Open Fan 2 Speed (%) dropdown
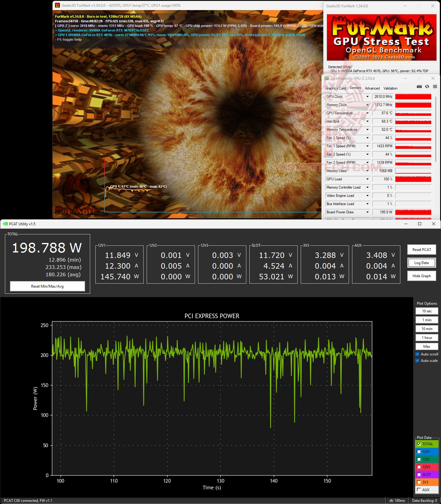441x504 pixels. click(x=367, y=154)
